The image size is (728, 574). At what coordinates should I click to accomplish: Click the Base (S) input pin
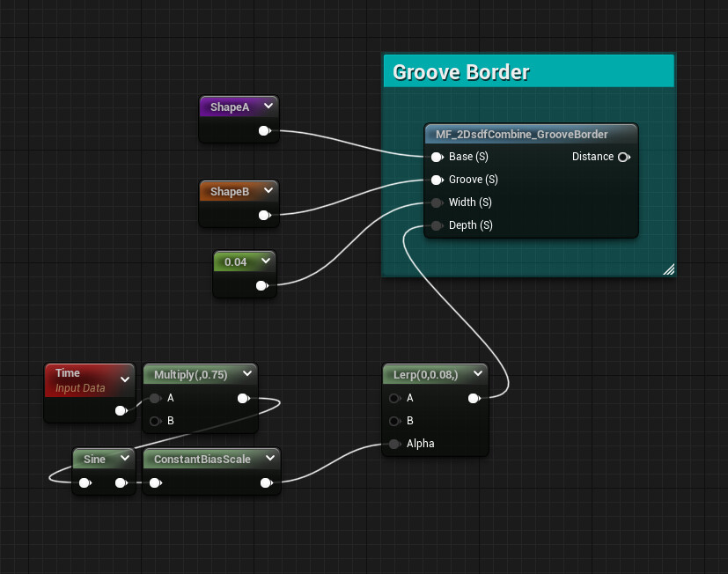438,157
